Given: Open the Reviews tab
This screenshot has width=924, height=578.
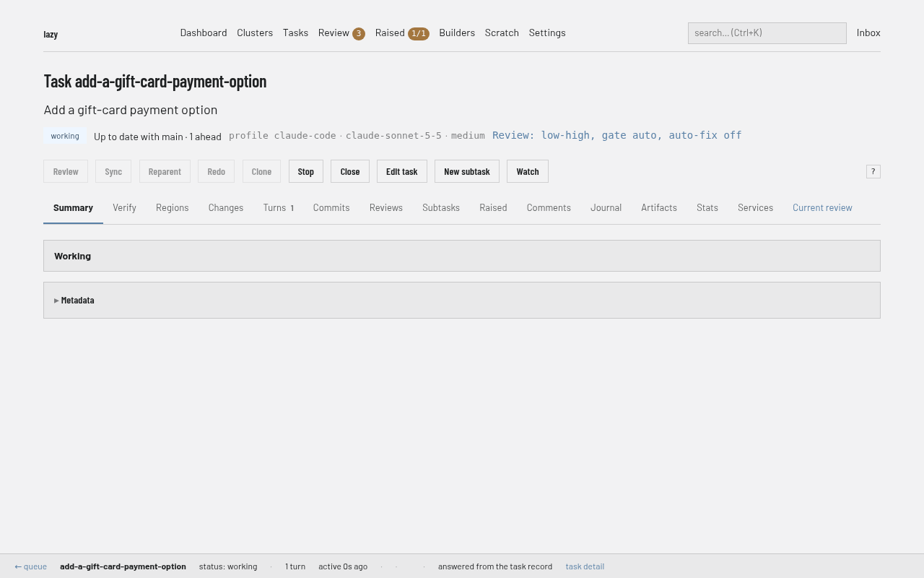Looking at the screenshot, I should tap(386, 208).
